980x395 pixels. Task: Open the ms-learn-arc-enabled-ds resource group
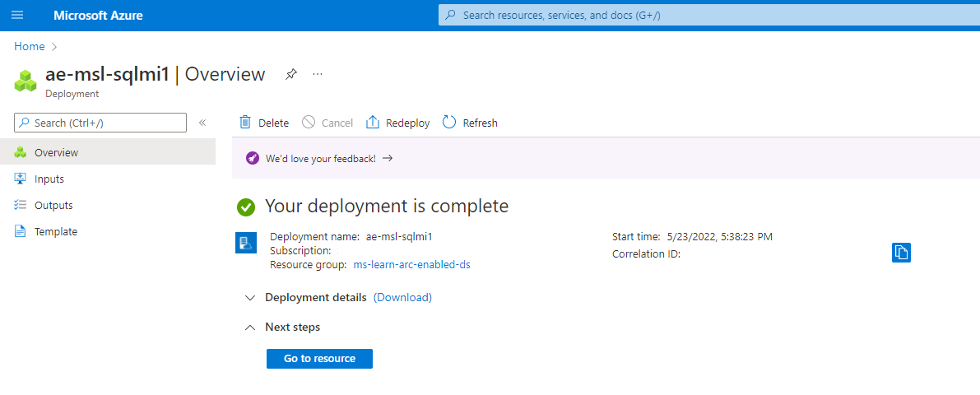tap(412, 264)
